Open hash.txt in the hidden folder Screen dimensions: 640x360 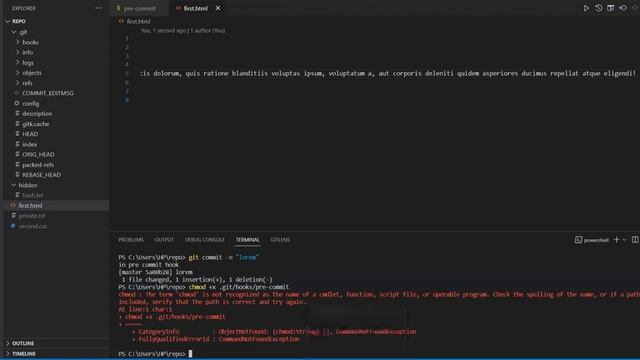coord(33,195)
